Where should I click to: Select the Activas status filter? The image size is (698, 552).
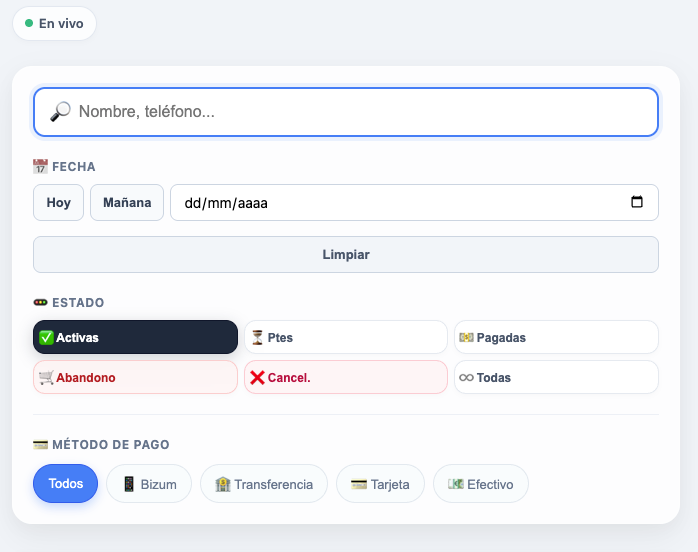135,337
